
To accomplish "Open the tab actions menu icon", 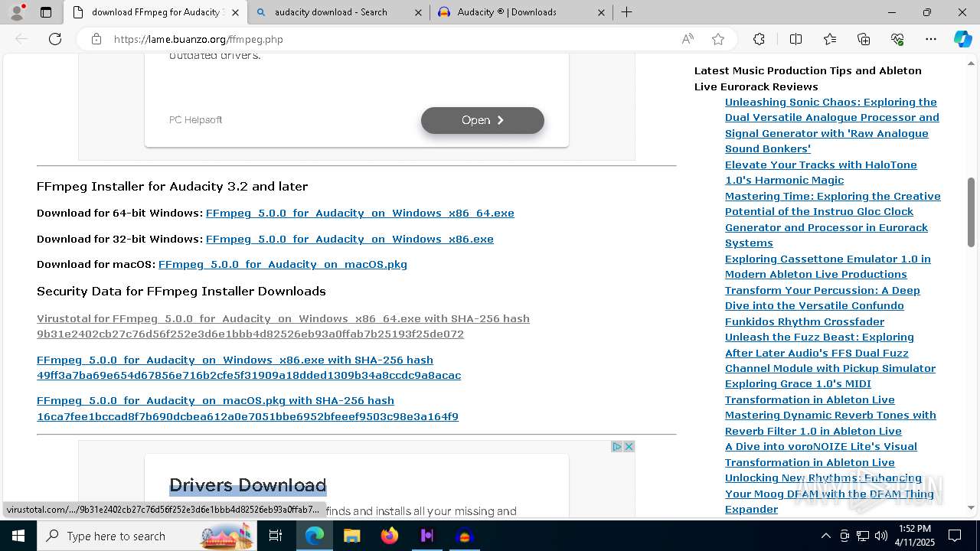I will (46, 12).
